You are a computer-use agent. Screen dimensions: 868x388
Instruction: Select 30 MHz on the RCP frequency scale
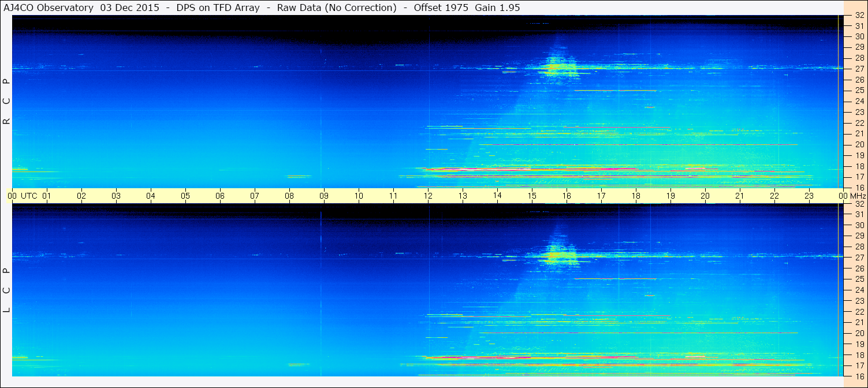click(859, 36)
